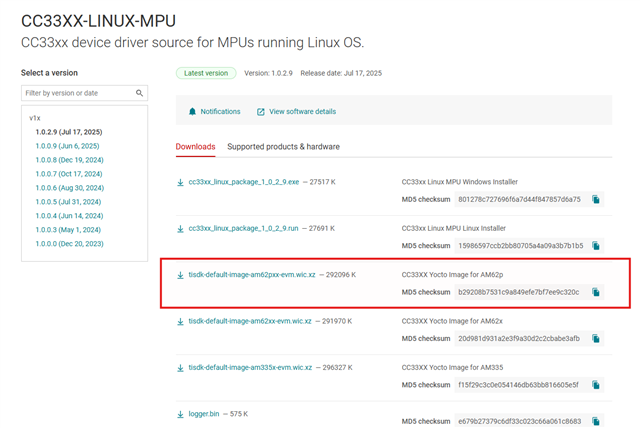Copy the AM62p image MD5 checksum
This screenshot has width=640, height=428.
(x=596, y=292)
